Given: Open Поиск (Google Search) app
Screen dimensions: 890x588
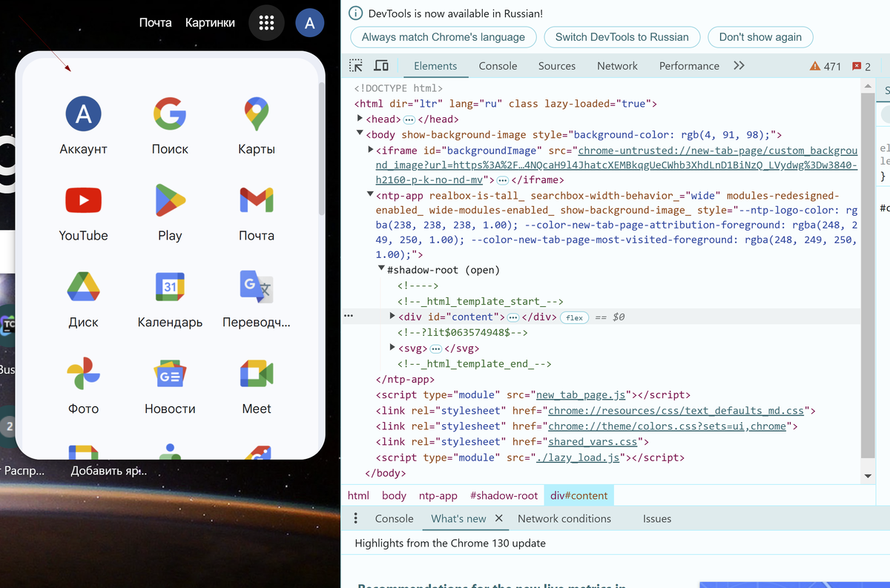Looking at the screenshot, I should [170, 125].
